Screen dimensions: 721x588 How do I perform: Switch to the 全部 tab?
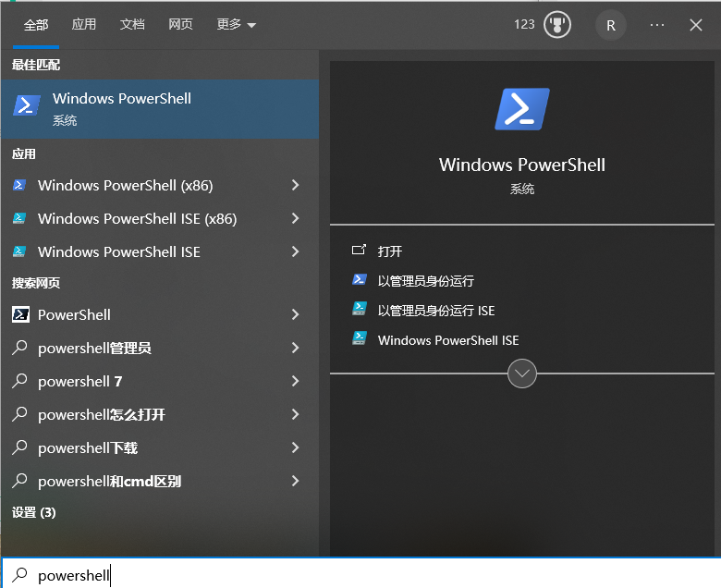point(36,25)
